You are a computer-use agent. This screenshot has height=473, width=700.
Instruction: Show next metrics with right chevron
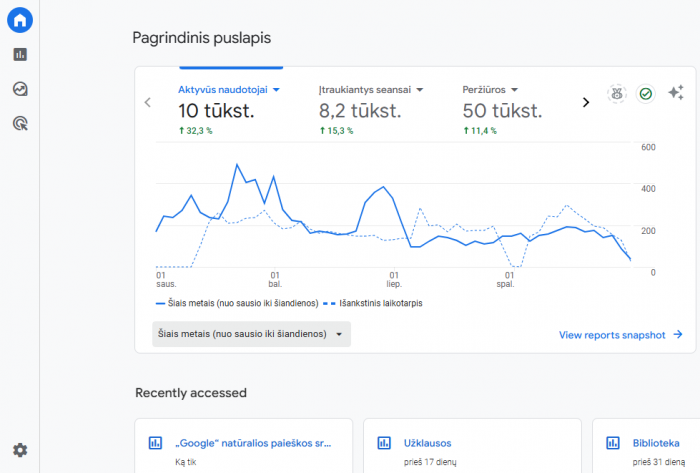(586, 103)
